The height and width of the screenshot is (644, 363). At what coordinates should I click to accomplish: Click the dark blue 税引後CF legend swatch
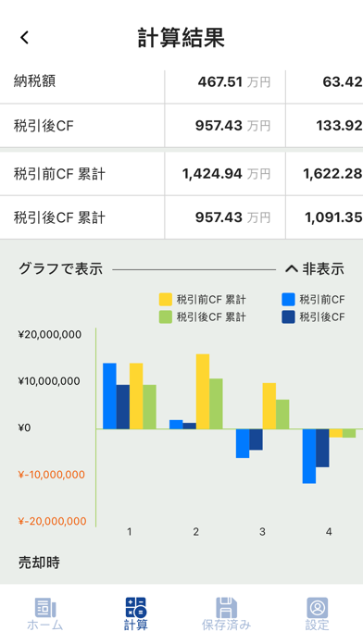[288, 316]
